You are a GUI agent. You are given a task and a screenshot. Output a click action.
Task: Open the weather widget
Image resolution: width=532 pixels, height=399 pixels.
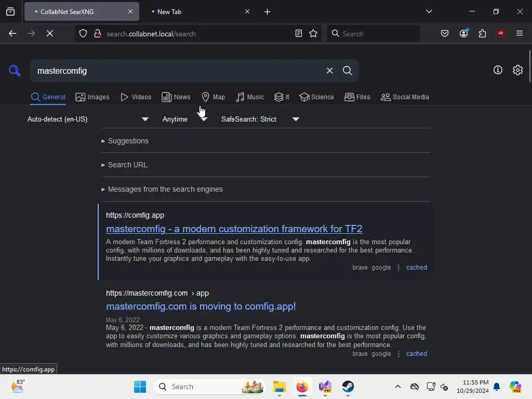click(18, 387)
